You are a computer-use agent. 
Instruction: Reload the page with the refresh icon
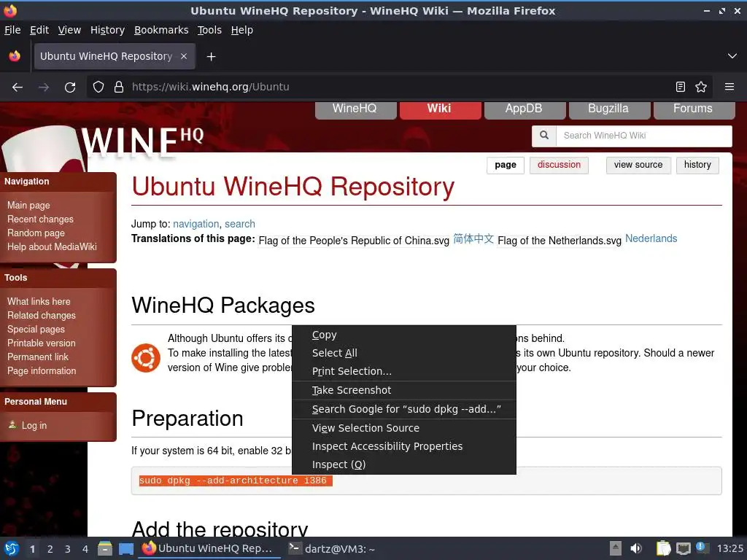(x=70, y=87)
